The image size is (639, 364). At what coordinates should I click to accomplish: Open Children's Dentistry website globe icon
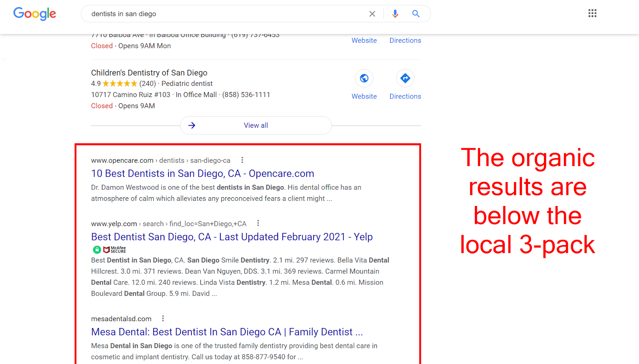coord(364,78)
